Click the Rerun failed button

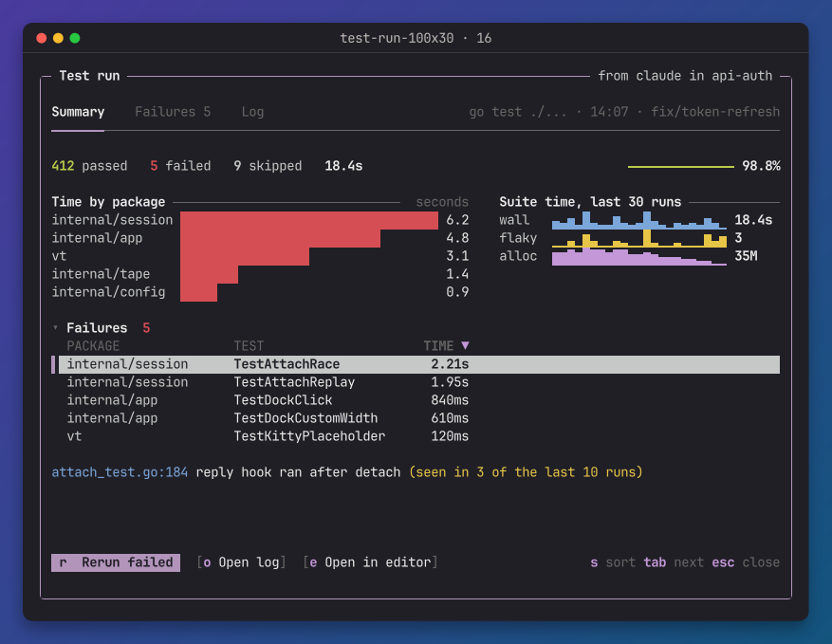click(x=116, y=562)
